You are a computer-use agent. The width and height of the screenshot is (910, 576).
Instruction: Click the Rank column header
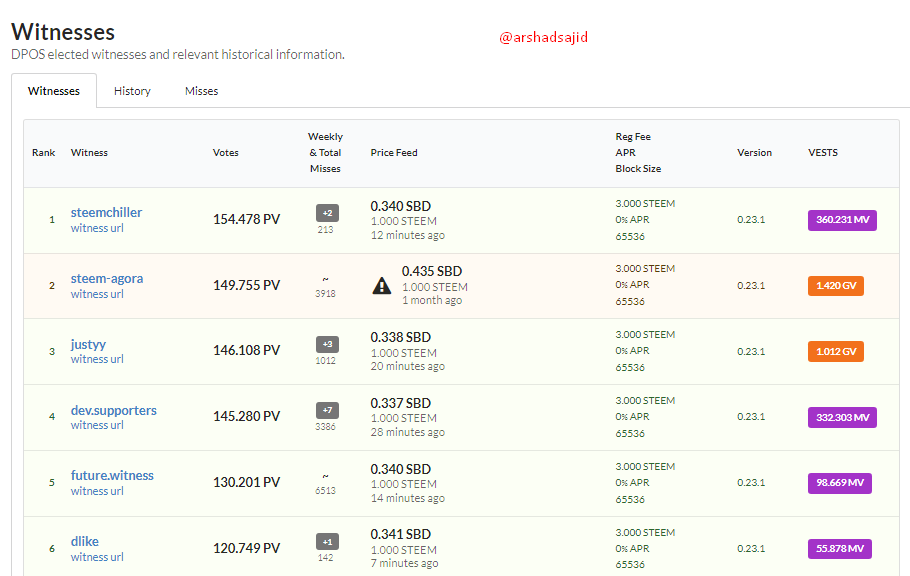pyautogui.click(x=44, y=153)
